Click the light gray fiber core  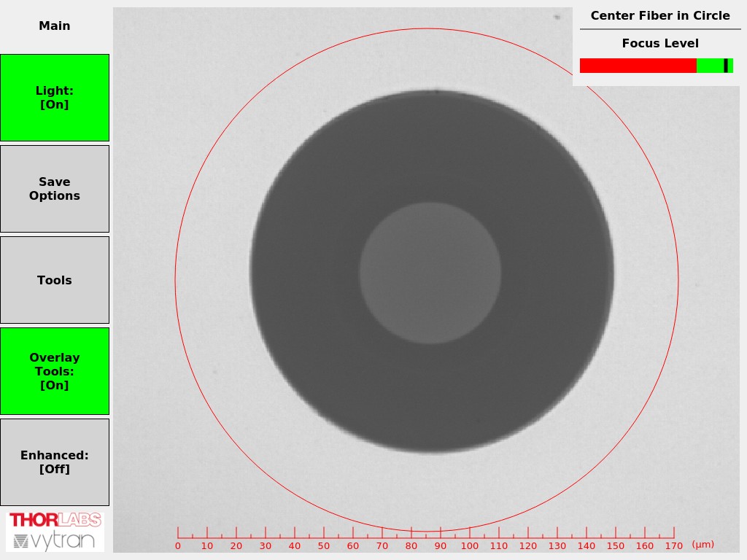tap(430, 273)
